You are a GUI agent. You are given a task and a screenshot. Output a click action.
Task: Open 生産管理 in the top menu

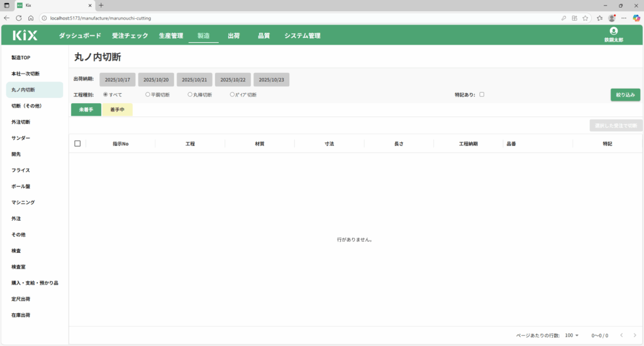click(x=171, y=36)
